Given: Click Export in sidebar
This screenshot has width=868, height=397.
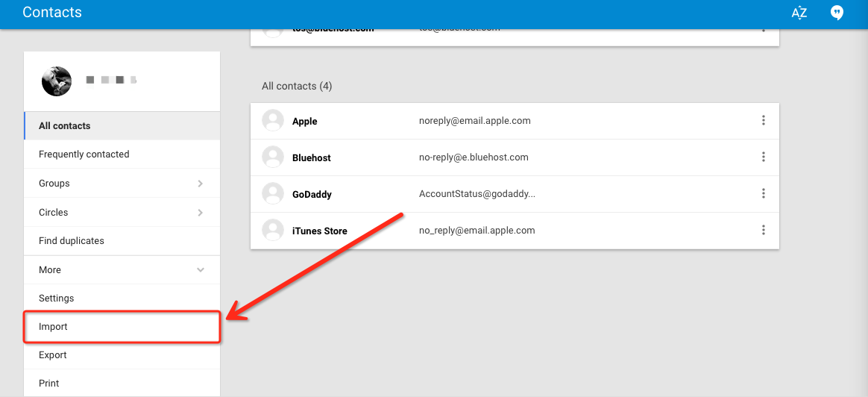Looking at the screenshot, I should click(x=122, y=355).
